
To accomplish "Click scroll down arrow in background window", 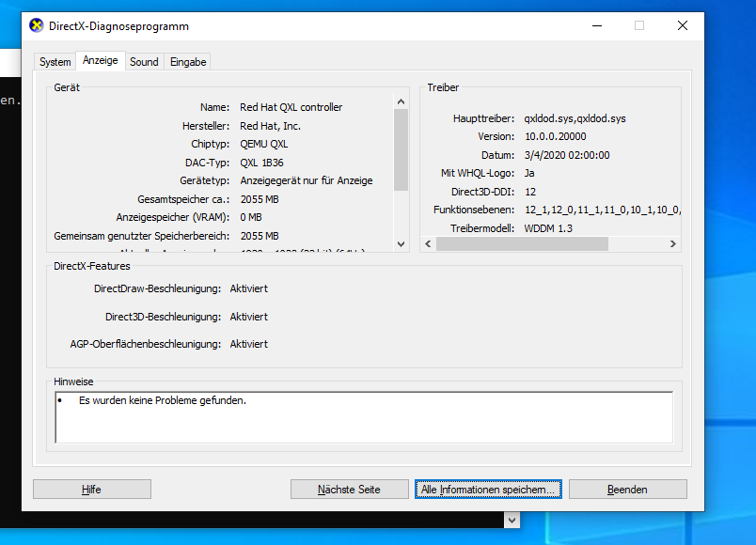I will pos(512,520).
